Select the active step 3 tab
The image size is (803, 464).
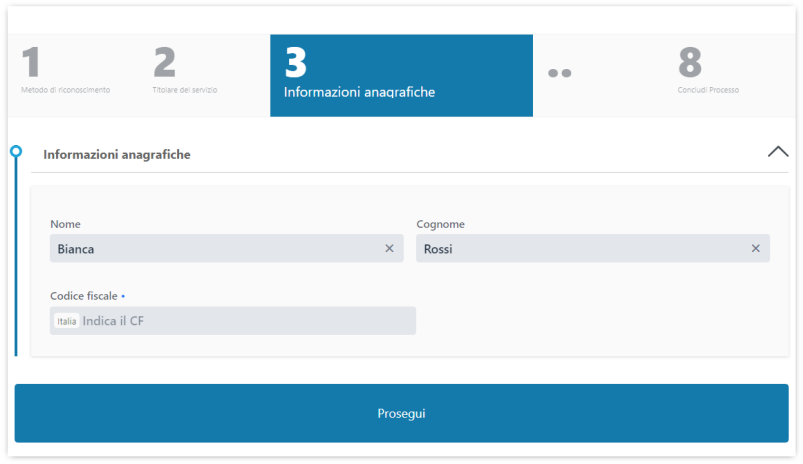coord(400,76)
